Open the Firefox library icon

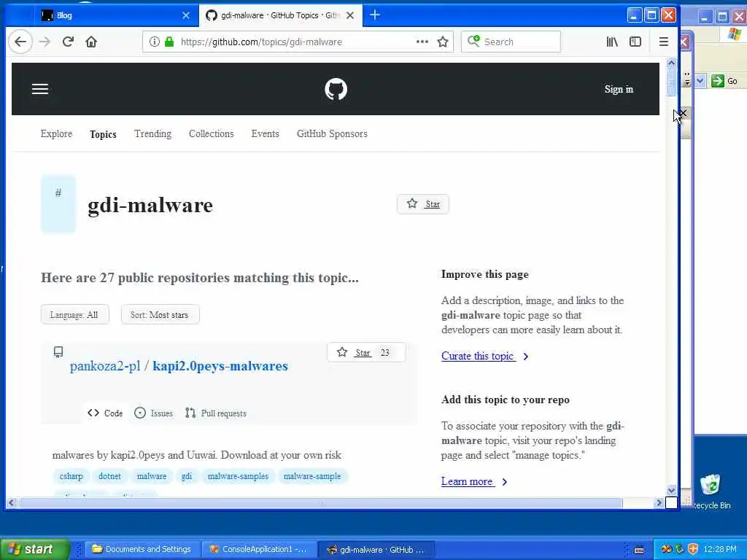click(612, 42)
